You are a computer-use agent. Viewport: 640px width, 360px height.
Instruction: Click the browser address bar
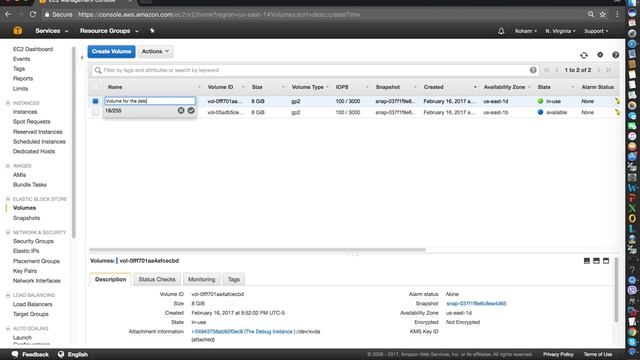coord(314,14)
